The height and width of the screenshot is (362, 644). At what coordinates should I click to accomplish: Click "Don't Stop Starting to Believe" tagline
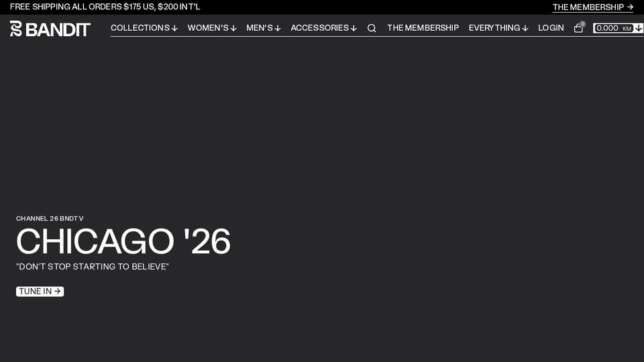click(x=93, y=267)
